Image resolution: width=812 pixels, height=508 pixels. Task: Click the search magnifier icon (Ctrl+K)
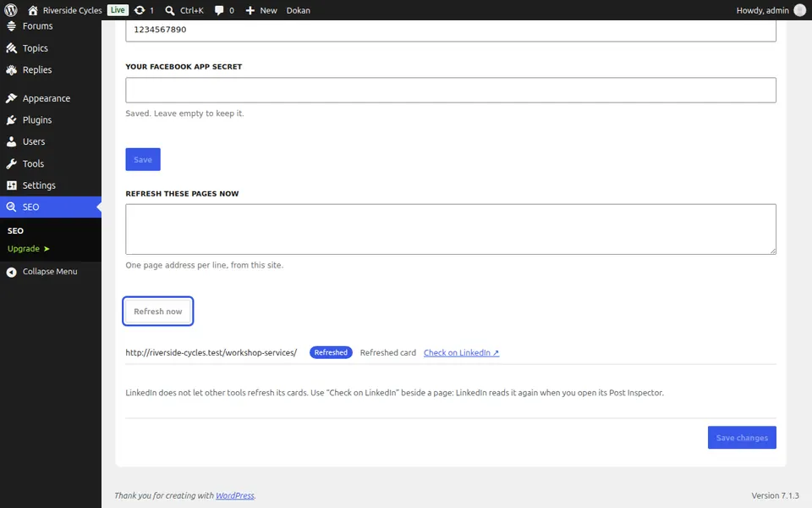click(170, 10)
